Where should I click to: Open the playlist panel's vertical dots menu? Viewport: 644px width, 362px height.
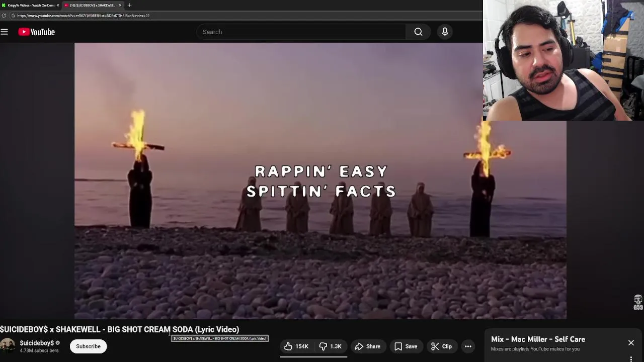[x=631, y=359]
